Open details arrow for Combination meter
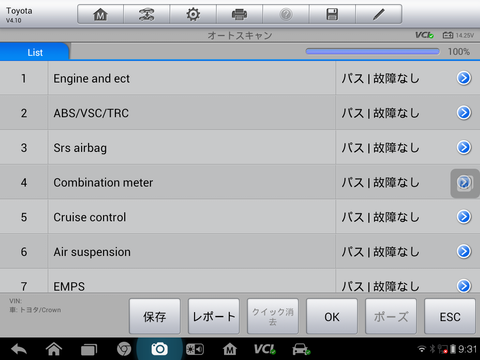The width and height of the screenshot is (480, 360). [x=464, y=183]
